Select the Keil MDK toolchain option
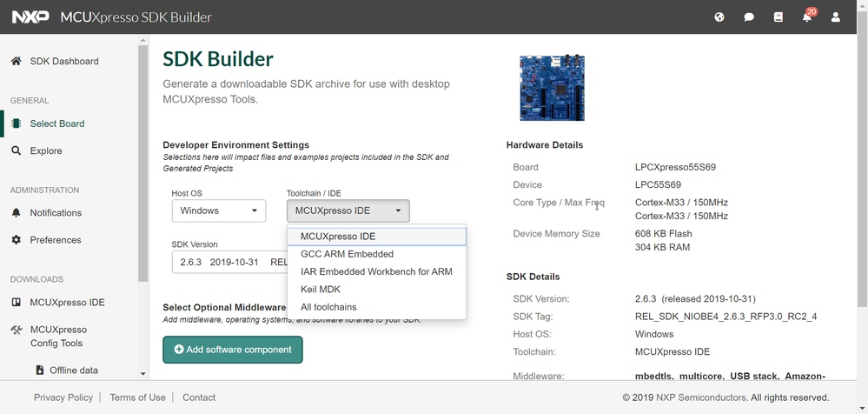This screenshot has width=868, height=414. 321,289
